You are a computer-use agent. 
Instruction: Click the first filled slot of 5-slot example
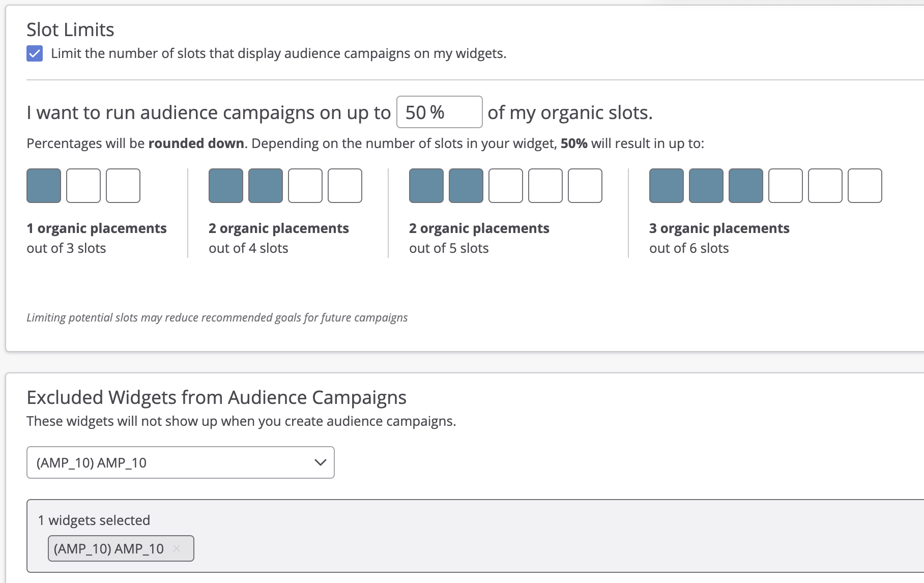point(426,186)
